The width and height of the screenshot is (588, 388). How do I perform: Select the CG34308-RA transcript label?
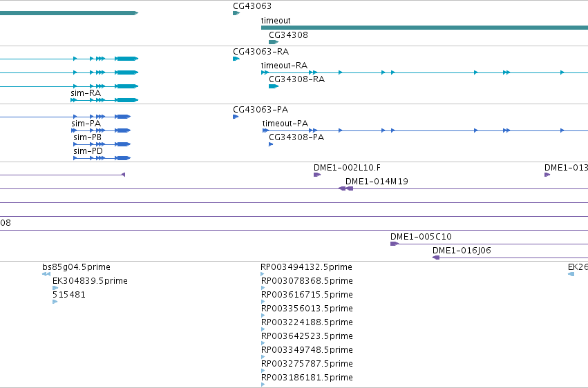coord(296,79)
